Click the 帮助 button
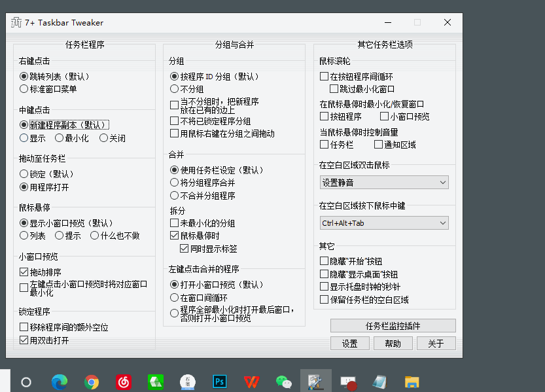Image resolution: width=545 pixels, height=392 pixels. coord(393,343)
